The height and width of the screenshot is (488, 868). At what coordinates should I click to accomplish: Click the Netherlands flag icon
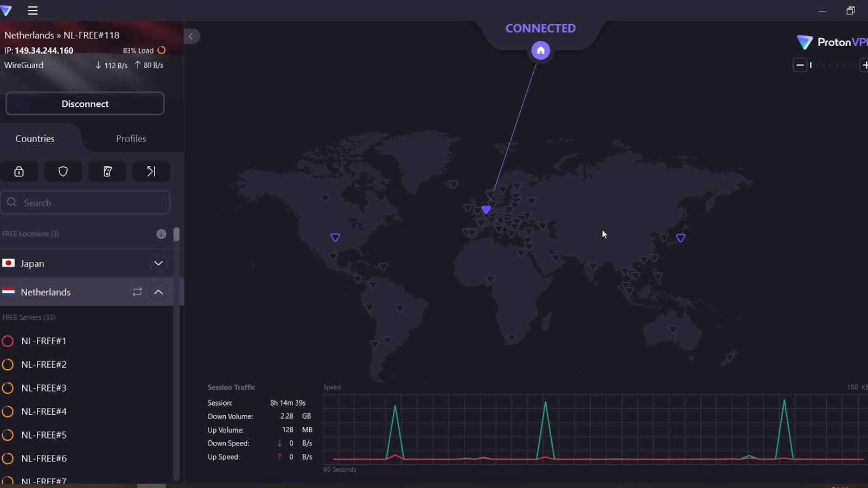8,291
